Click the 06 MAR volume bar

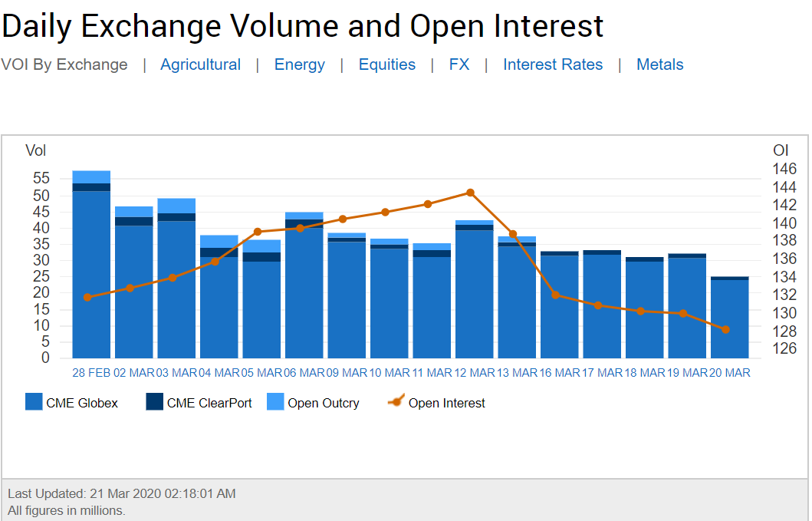304,285
